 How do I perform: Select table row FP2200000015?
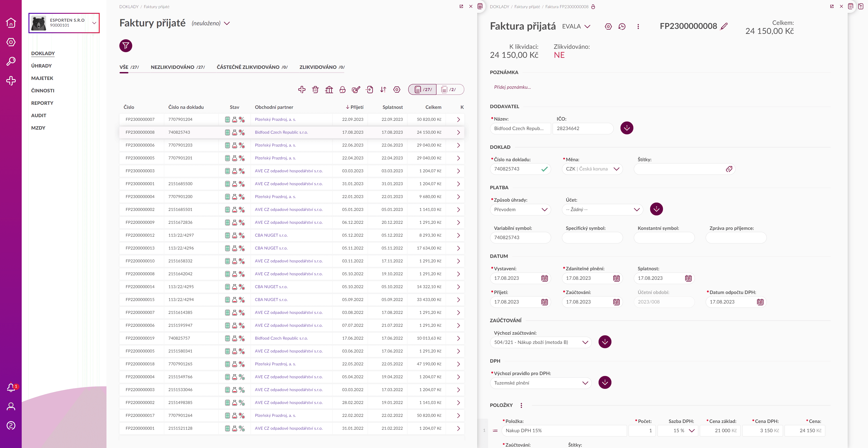tap(292, 300)
